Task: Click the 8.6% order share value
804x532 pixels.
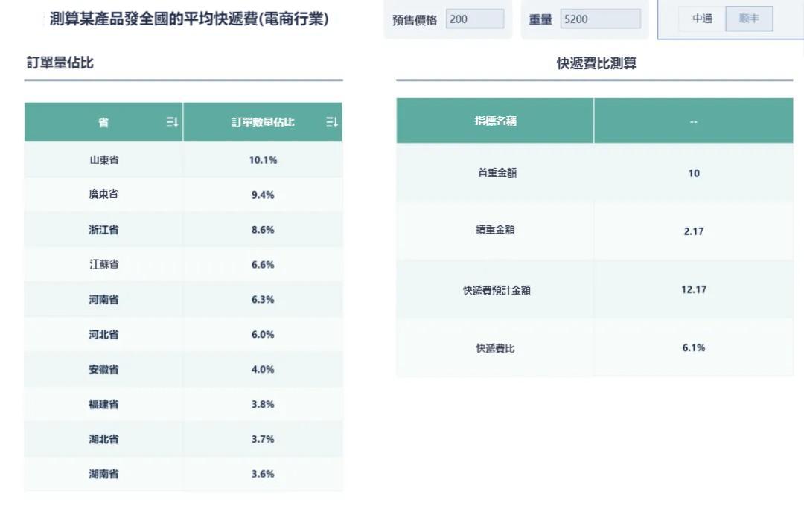Action: pos(263,230)
